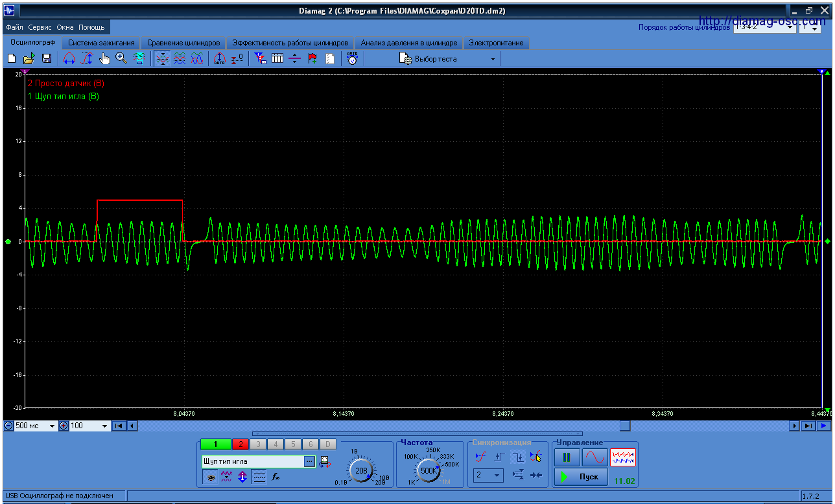Switch to the crossed waveforms display mode

(197, 59)
